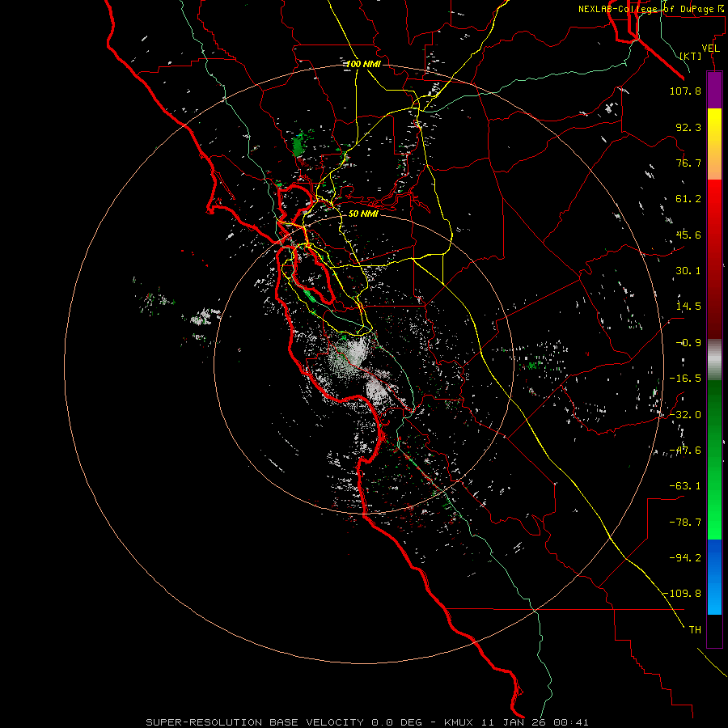Select the 14.5 scale value
The image size is (728, 728).
pyautogui.click(x=688, y=307)
